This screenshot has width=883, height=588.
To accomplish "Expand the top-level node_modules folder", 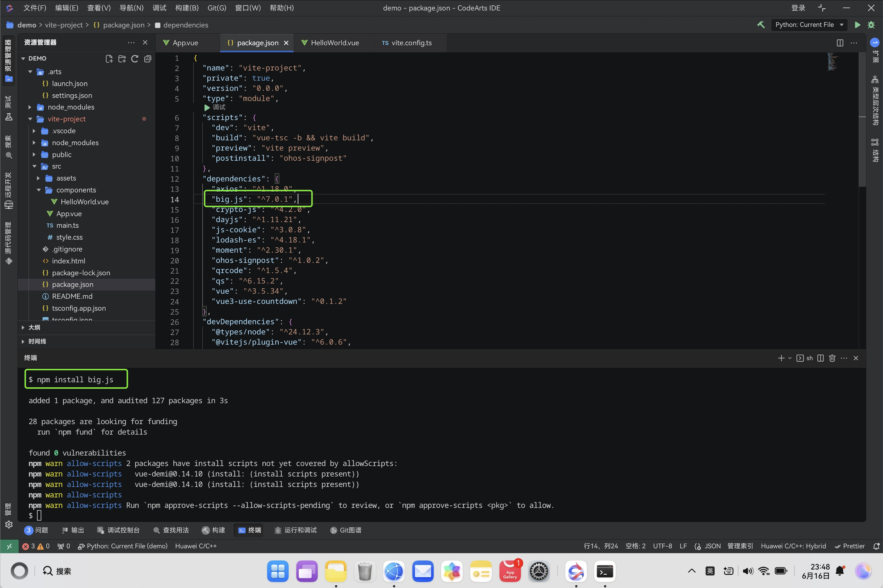I will [x=30, y=107].
